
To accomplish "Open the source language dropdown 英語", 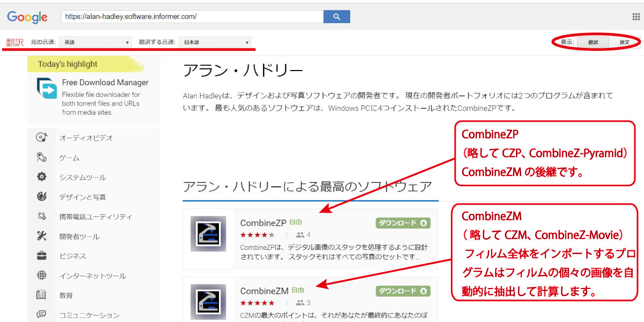I will click(95, 43).
